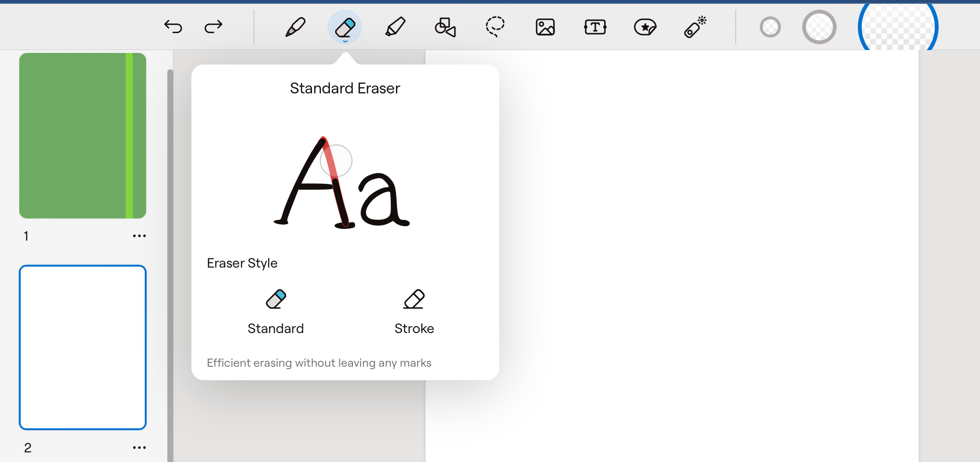Screen dimensions: 980x462
Task: Open options menu for page 2
Action: click(139, 447)
